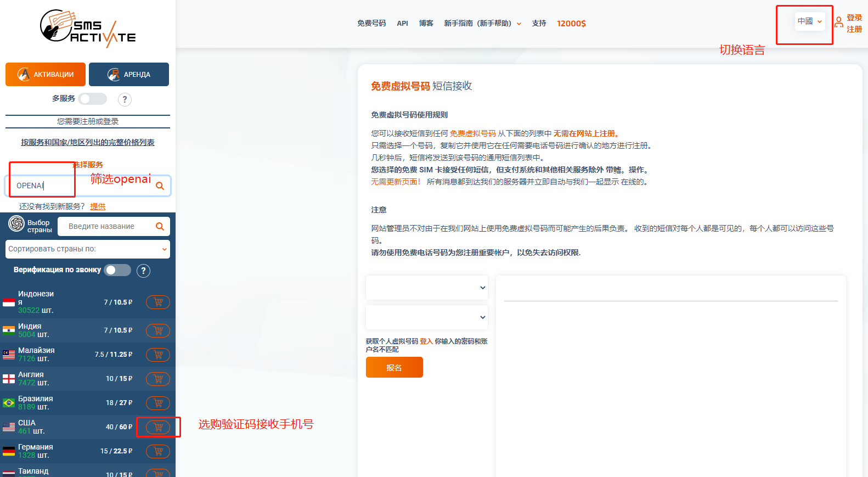Viewport: 868px width, 477px height.
Task: Open 免费号码 menu item
Action: (x=371, y=24)
